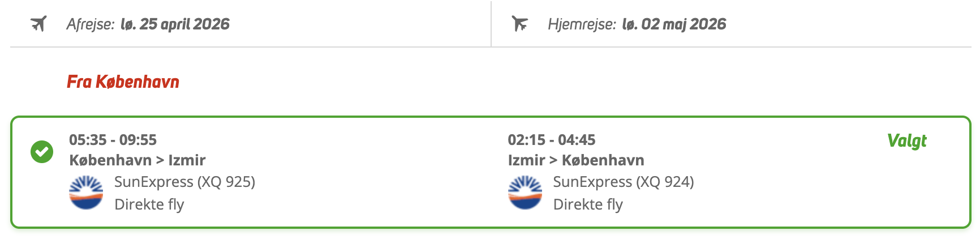Select the København > Izmir route text
Screen dimensions: 980x239
point(137,160)
